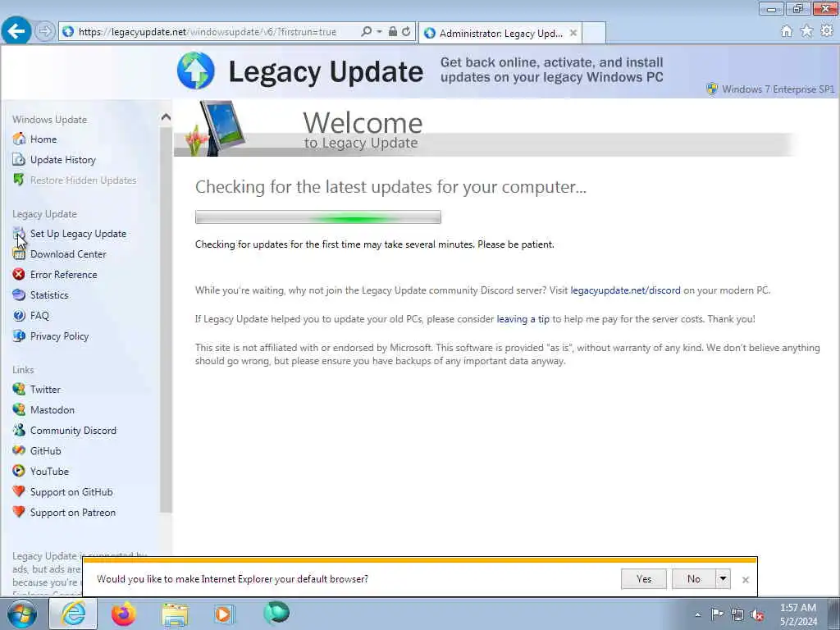Open a new blank tab
The image size is (840, 630).
pyautogui.click(x=594, y=33)
